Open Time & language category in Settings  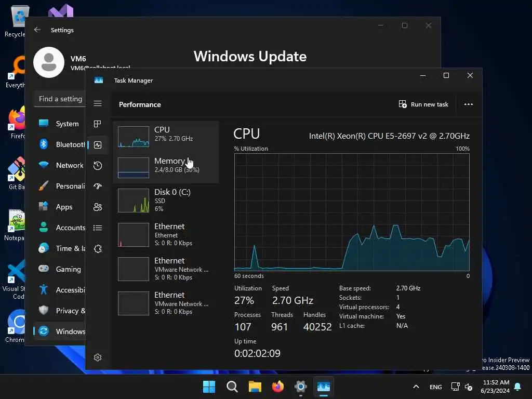point(60,248)
